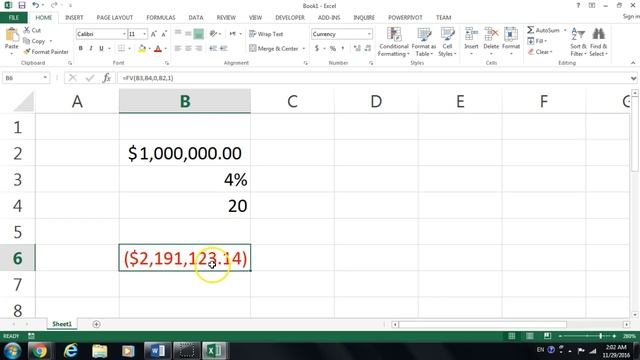The image size is (640, 360).
Task: Confirm the formula bar entry checkmark
Action: tap(90, 78)
